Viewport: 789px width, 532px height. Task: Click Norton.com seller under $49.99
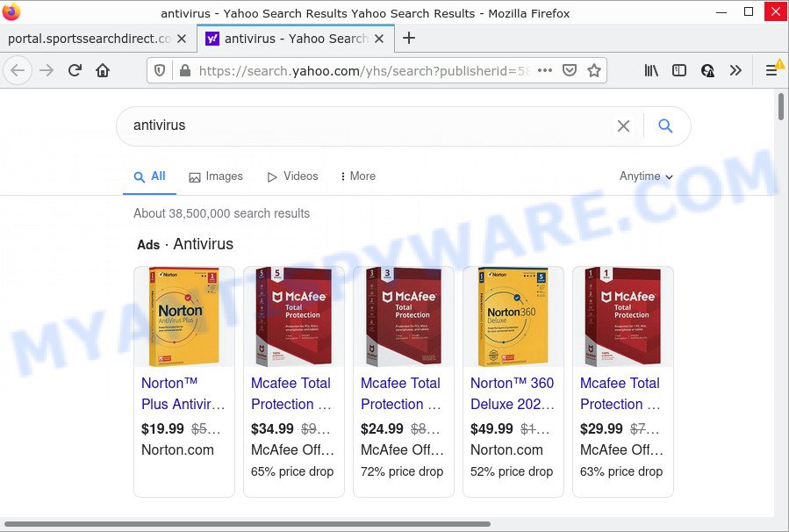coord(506,450)
